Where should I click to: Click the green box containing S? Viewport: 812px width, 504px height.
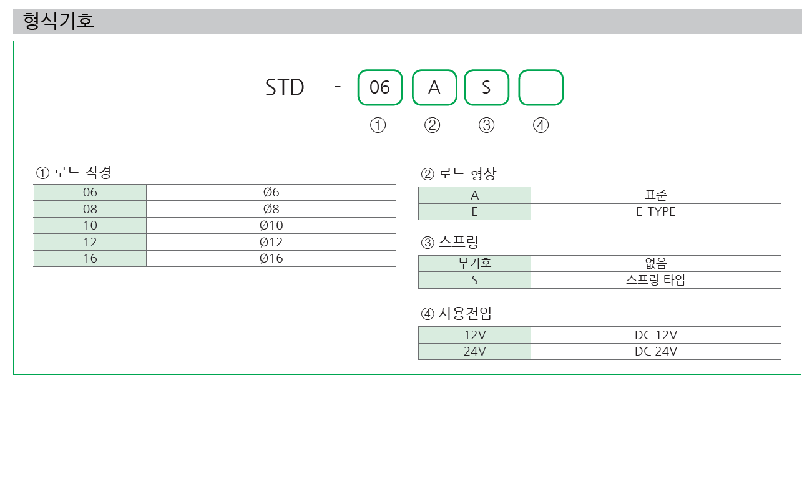coord(487,87)
